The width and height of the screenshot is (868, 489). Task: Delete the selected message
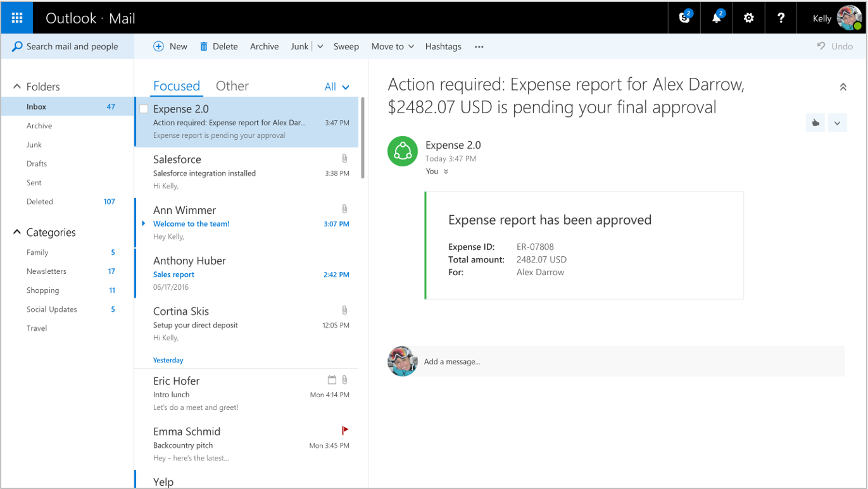pos(219,46)
